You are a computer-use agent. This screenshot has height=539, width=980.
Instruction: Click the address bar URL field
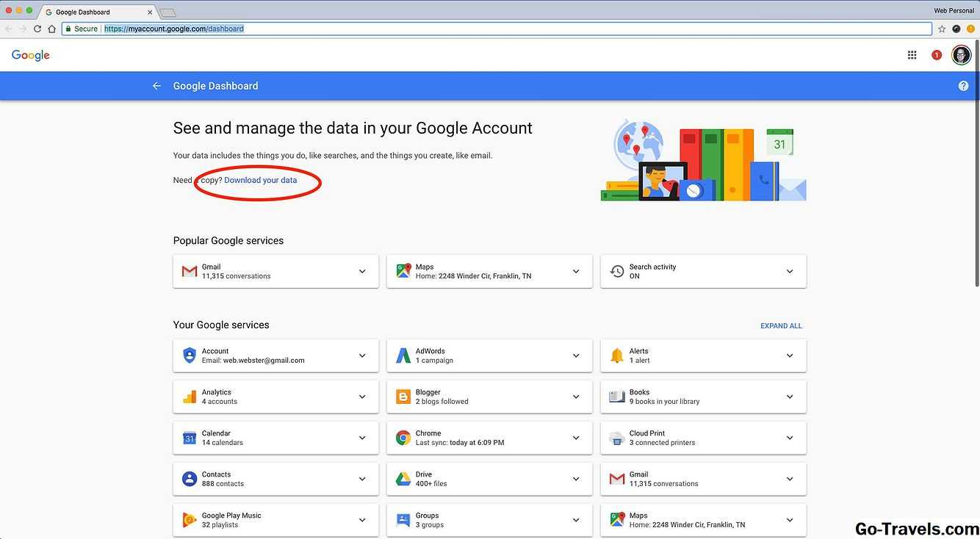496,29
